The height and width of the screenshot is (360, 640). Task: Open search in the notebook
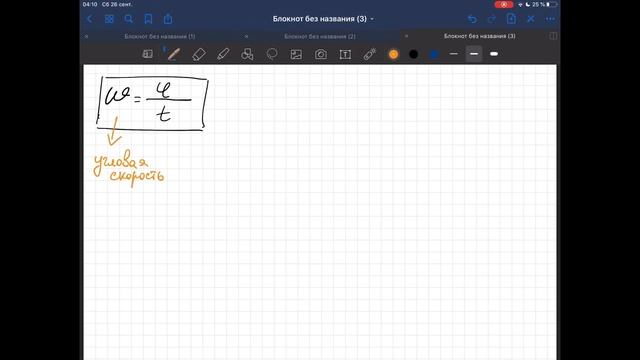click(x=129, y=19)
